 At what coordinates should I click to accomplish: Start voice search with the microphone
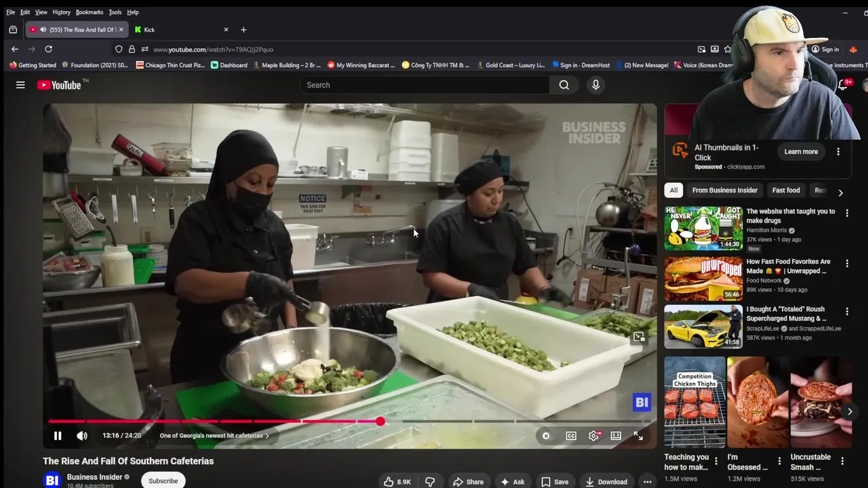[x=595, y=85]
